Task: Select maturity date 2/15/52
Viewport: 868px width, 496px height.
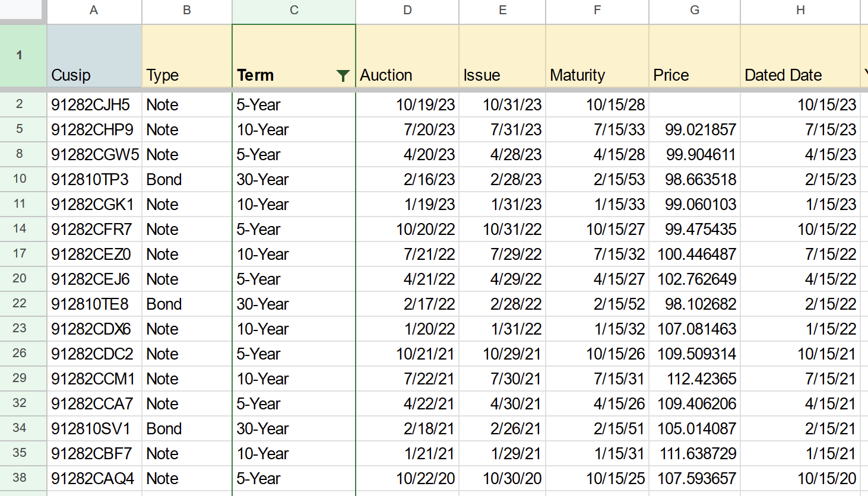Action: [x=597, y=304]
